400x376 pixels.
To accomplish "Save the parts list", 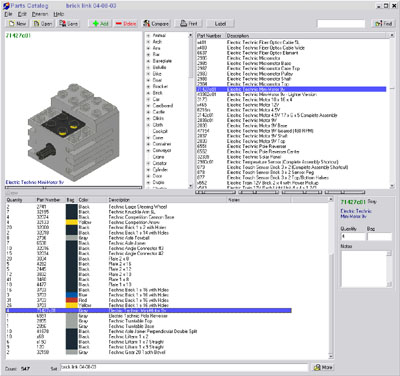I will tap(69, 24).
